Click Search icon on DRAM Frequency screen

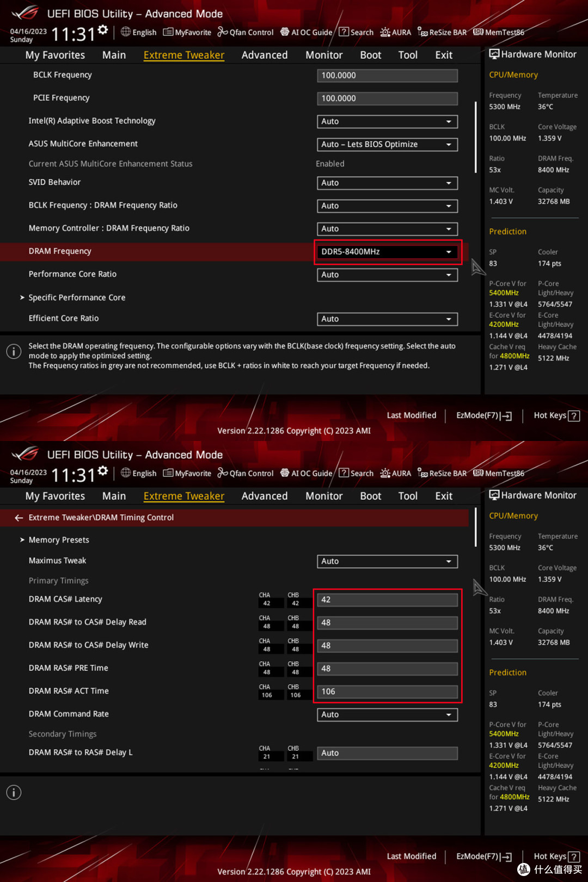pyautogui.click(x=344, y=32)
